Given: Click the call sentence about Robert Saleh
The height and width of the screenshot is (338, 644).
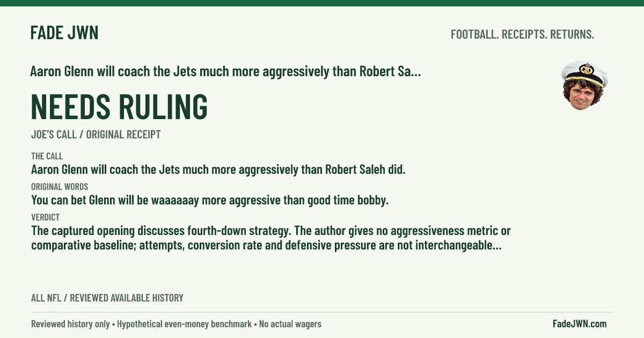Looking at the screenshot, I should click(x=218, y=170).
